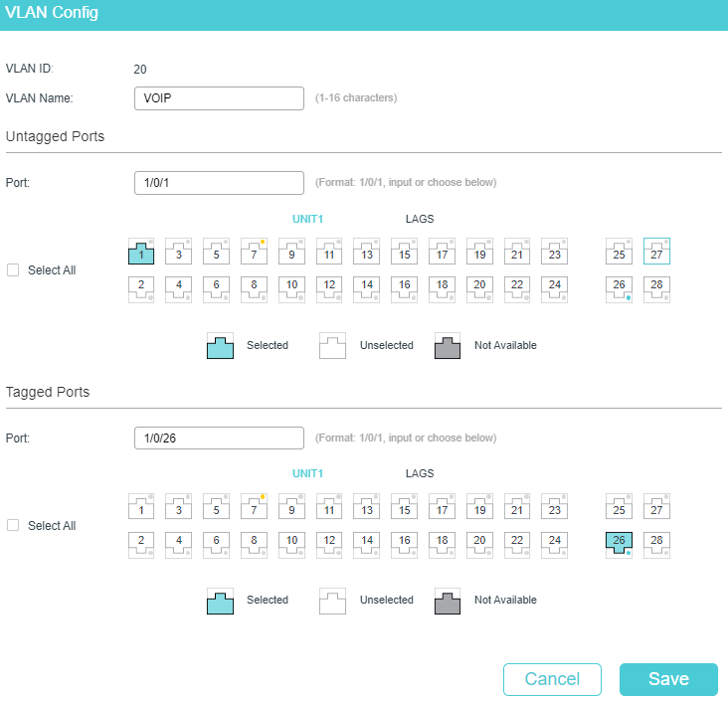This screenshot has height=703, width=728.
Task: Select port 28 in Tagged Ports grid
Action: tap(656, 545)
